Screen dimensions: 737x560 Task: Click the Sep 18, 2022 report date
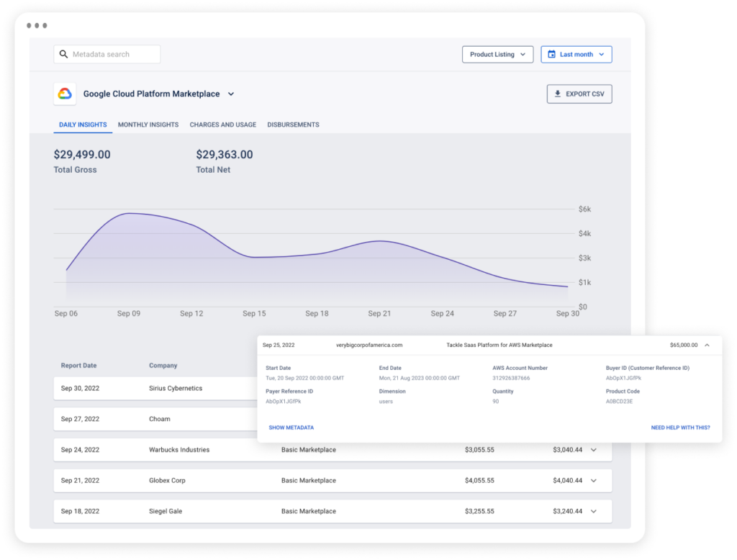tap(80, 511)
